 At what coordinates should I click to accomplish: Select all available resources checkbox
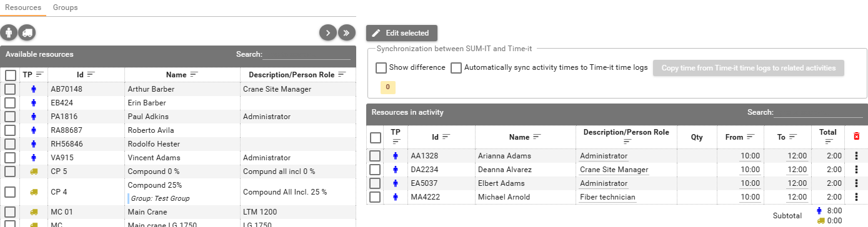[x=10, y=75]
